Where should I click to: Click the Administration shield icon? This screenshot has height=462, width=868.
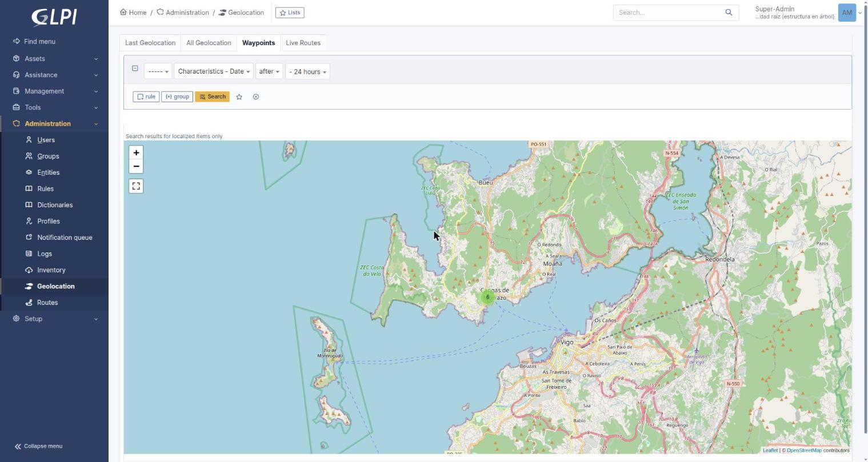tap(16, 124)
